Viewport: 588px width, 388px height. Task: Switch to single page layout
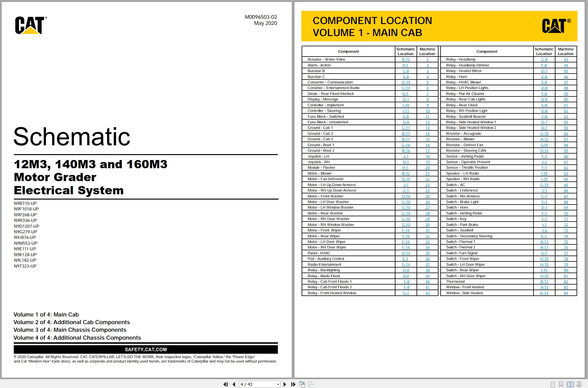pyautogui.click(x=553, y=384)
